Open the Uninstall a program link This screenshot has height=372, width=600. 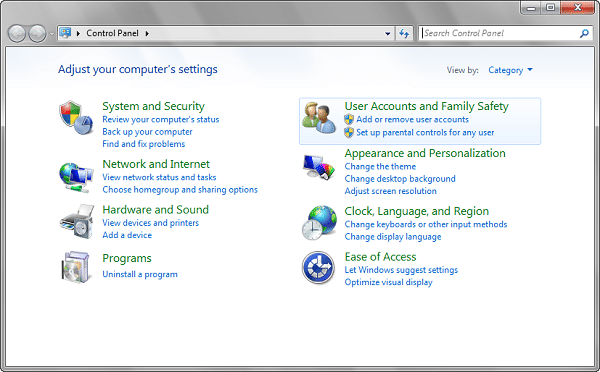pos(140,274)
